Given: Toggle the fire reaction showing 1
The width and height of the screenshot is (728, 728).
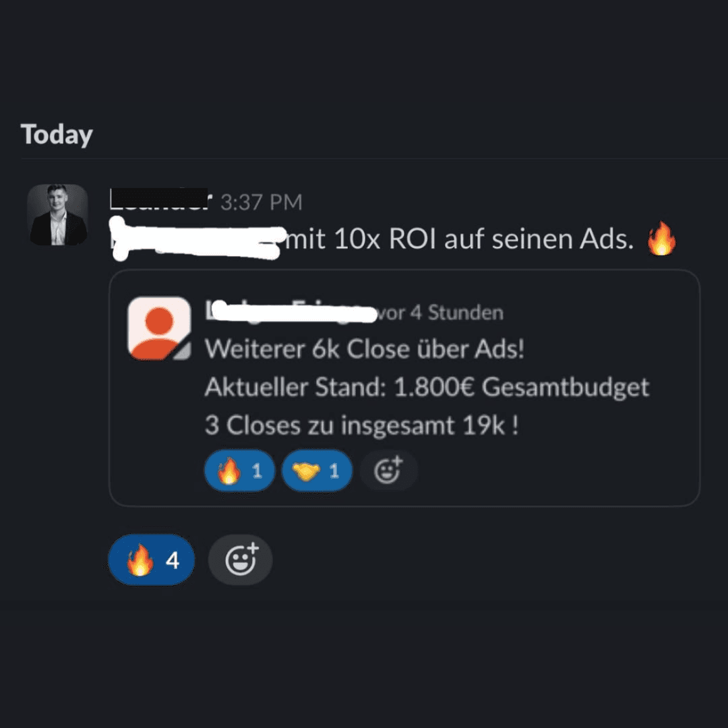Looking at the screenshot, I should coord(239,471).
